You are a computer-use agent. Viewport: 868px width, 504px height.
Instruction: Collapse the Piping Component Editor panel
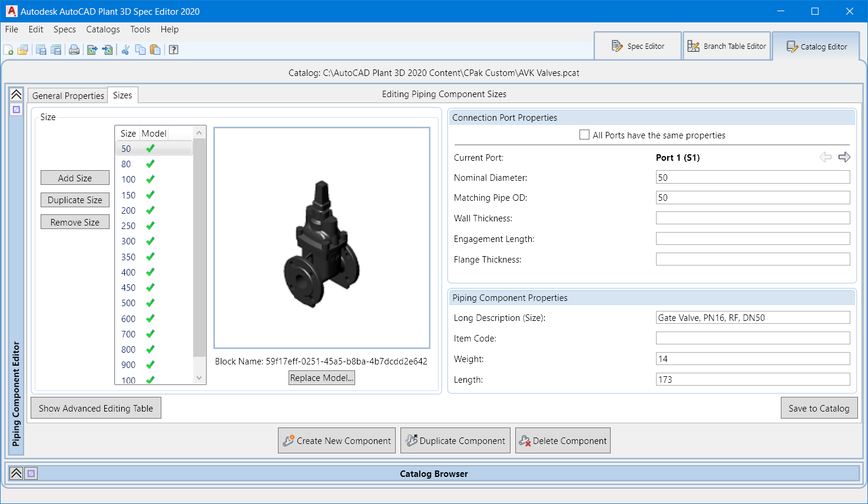point(16,95)
